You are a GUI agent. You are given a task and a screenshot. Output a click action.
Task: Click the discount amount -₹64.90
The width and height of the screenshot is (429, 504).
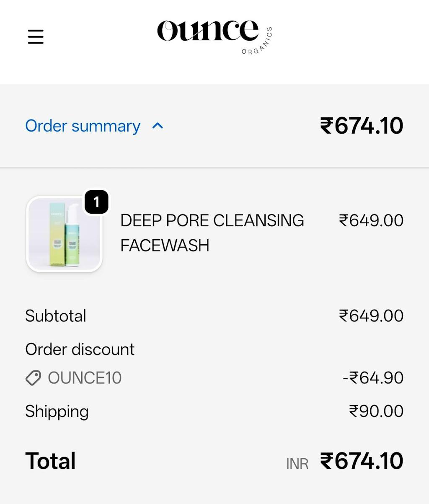pos(373,378)
